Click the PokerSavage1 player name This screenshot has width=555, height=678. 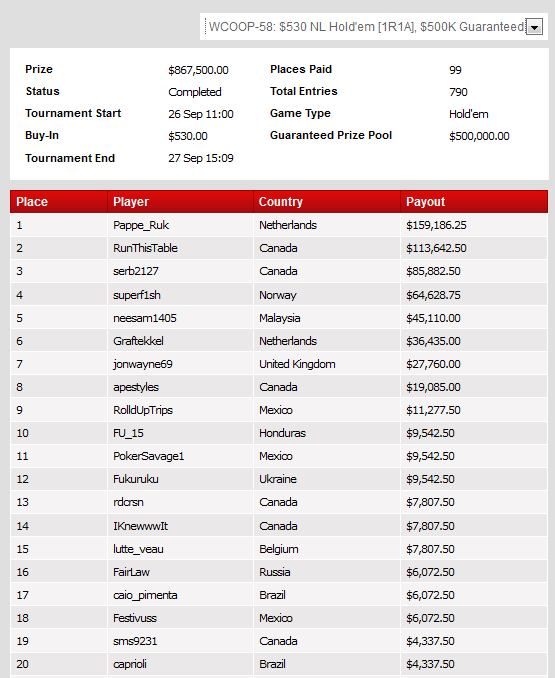pos(149,456)
